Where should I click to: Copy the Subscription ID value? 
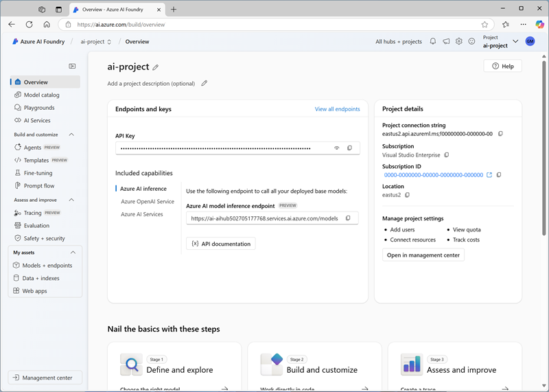tap(500, 175)
